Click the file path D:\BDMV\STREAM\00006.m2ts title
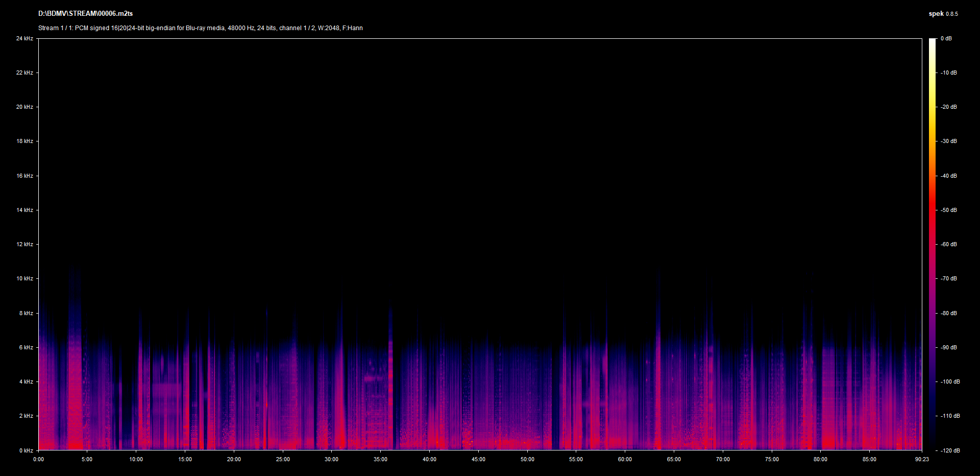This screenshot has height=476, width=980. [85, 14]
